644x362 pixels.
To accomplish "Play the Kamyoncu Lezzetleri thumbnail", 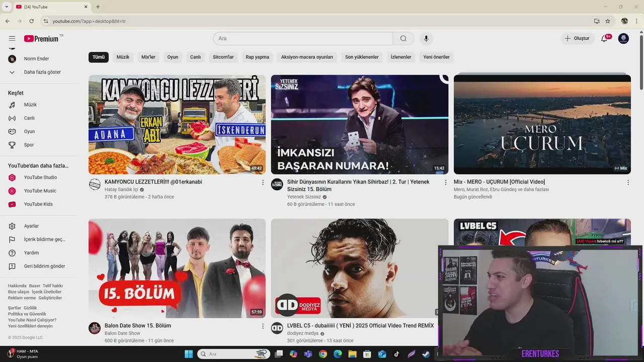I will [x=177, y=125].
